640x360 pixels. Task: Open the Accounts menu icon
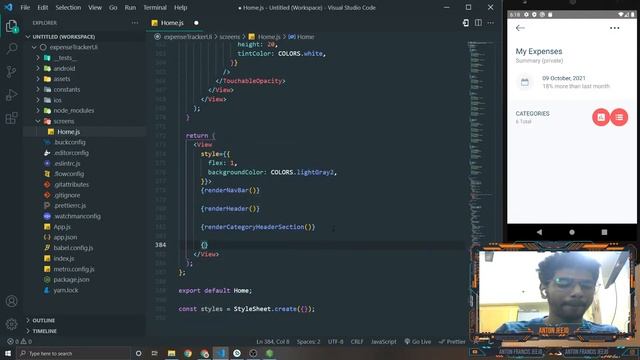[x=11, y=301]
